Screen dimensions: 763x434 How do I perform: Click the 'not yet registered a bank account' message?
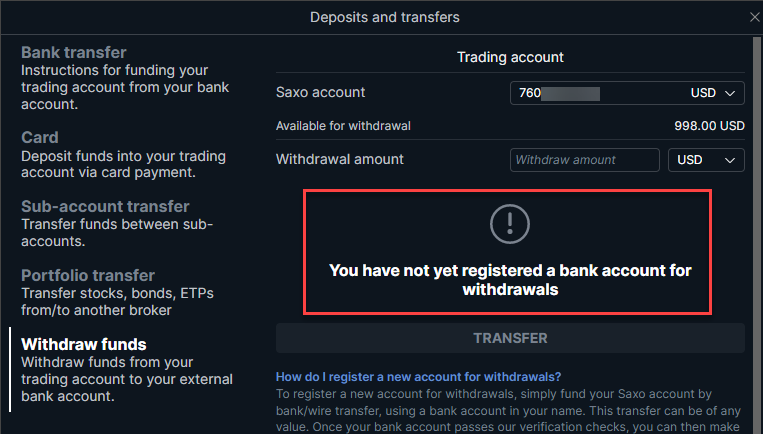(x=510, y=280)
